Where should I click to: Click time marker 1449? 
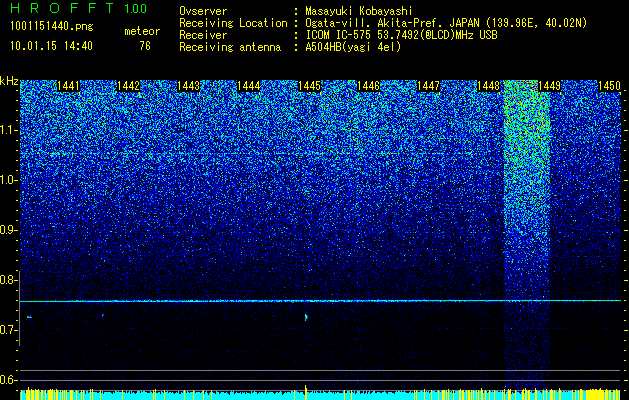549,86
